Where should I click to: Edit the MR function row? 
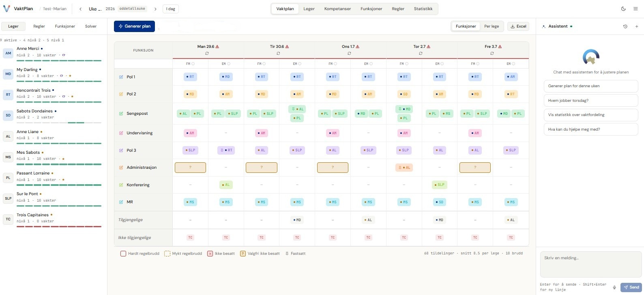pyautogui.click(x=121, y=202)
